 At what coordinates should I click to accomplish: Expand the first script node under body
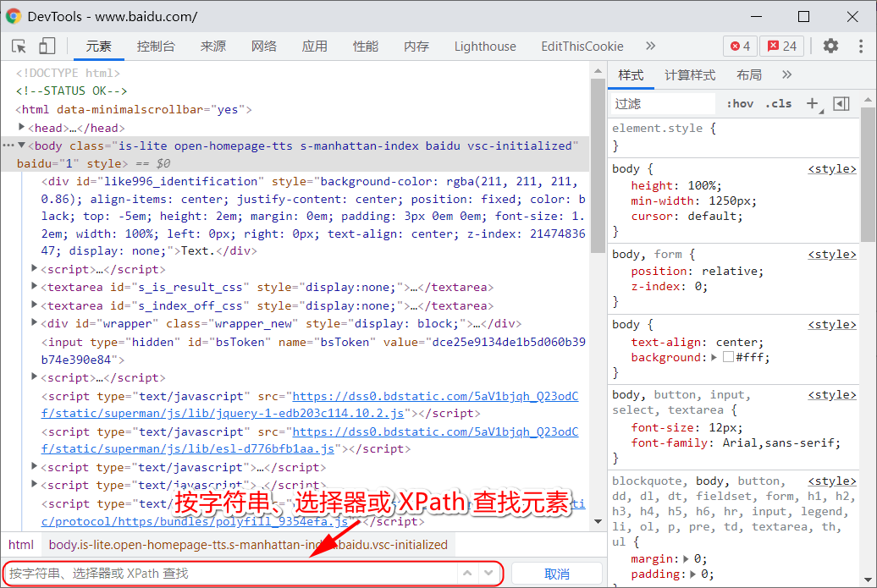coord(34,268)
